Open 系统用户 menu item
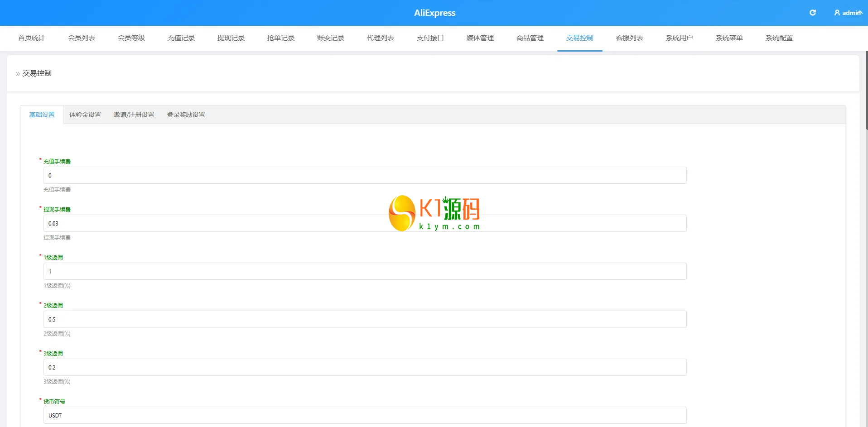 (x=680, y=38)
